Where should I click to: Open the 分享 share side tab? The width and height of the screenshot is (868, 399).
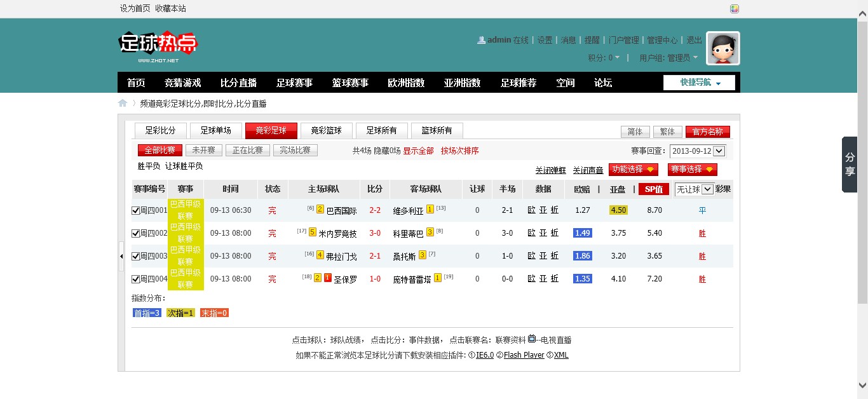pyautogui.click(x=850, y=165)
